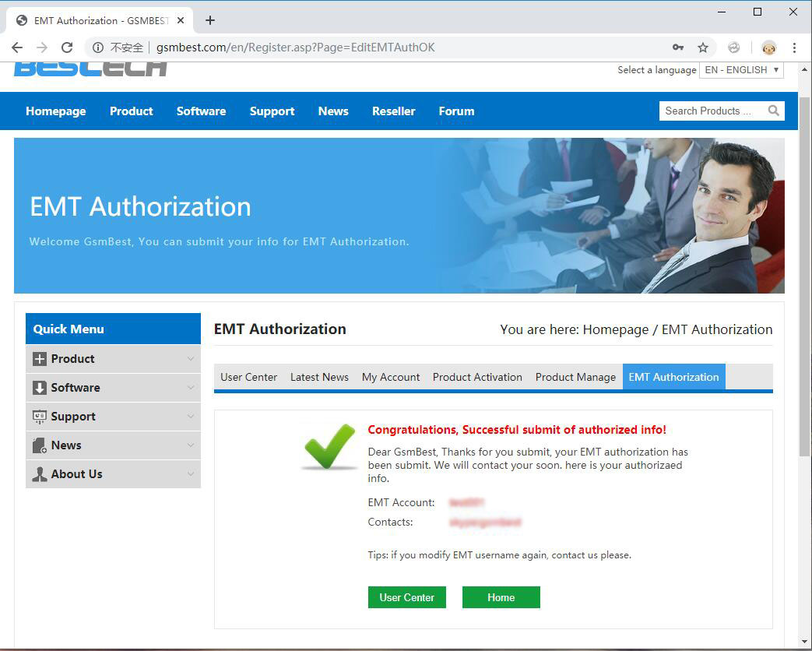Open Reseller in the navigation bar

tap(394, 111)
